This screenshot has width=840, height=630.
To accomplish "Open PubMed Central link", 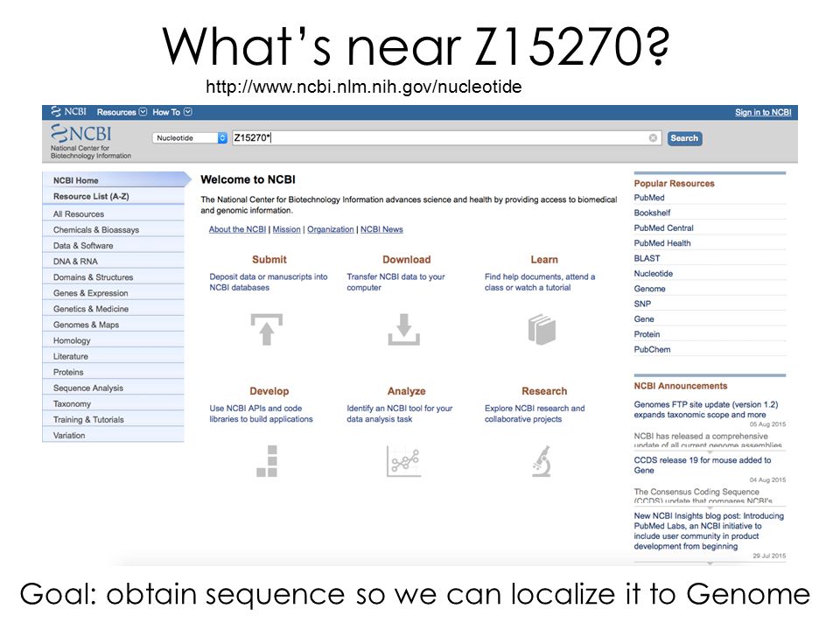I will pos(664,227).
